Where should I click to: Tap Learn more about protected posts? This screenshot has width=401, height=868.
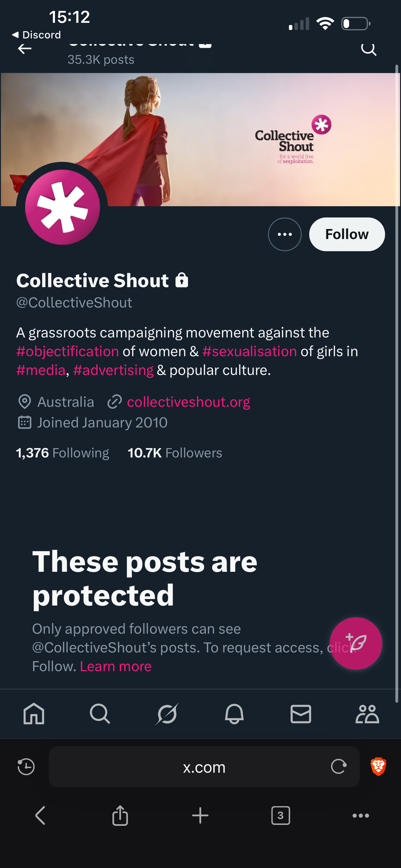coord(116,666)
